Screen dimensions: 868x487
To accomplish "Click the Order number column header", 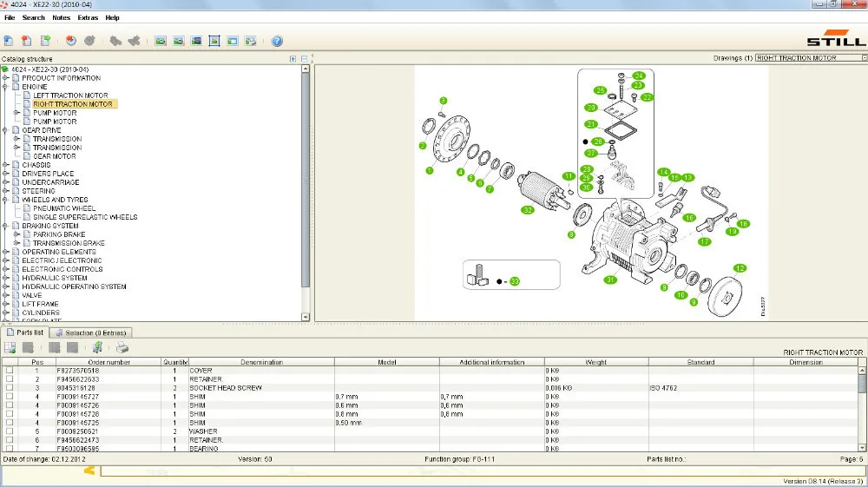I will 108,362.
